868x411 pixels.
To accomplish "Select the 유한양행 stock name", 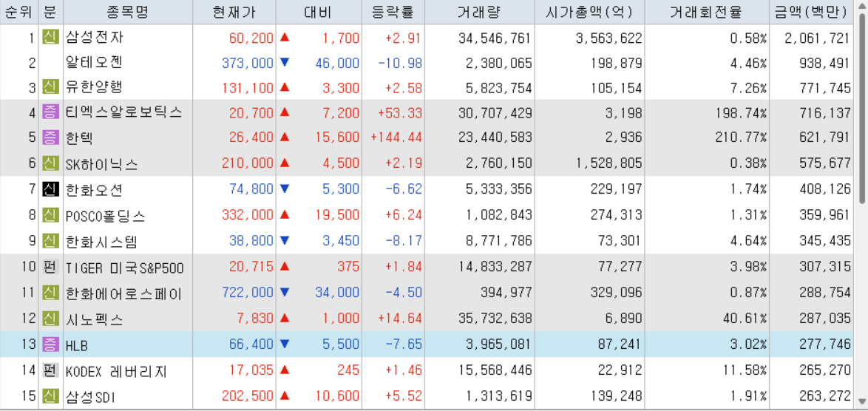I will [94, 86].
